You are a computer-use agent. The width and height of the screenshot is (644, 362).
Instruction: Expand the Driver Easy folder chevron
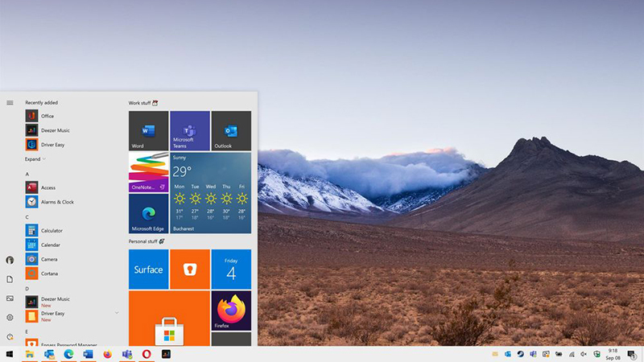coord(117,313)
